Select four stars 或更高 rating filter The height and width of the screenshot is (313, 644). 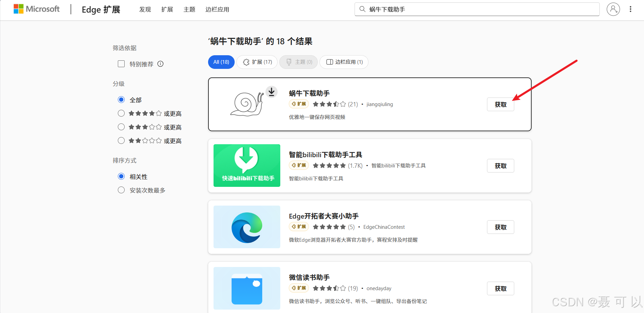[121, 113]
